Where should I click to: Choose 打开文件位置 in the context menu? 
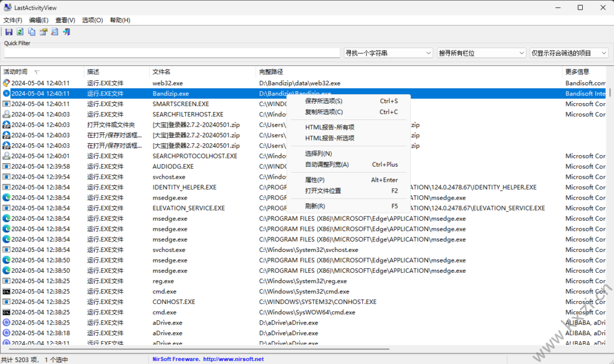point(348,191)
